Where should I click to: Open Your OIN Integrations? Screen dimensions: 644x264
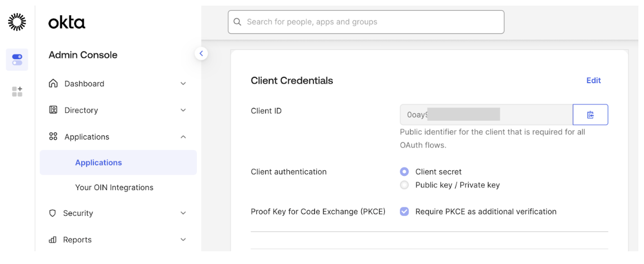[114, 188]
